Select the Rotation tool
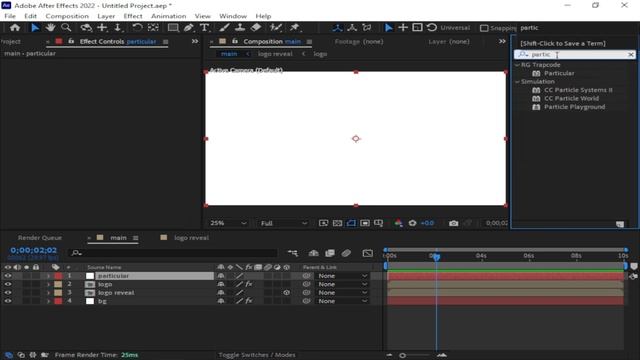The height and width of the screenshot is (360, 640). point(137,28)
